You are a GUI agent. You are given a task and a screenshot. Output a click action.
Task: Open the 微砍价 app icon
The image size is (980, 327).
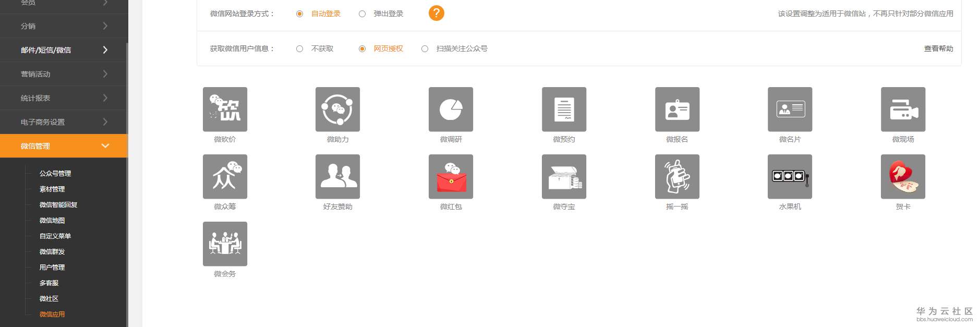(x=225, y=109)
